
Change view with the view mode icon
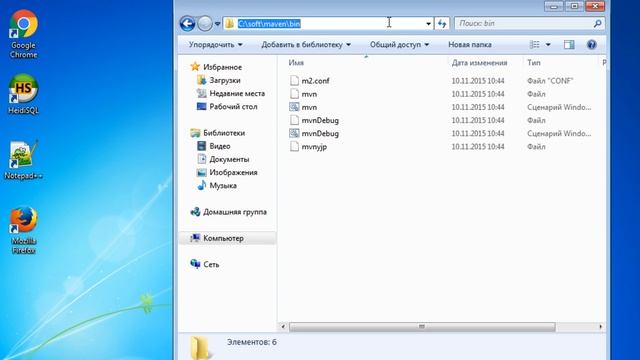coord(535,44)
